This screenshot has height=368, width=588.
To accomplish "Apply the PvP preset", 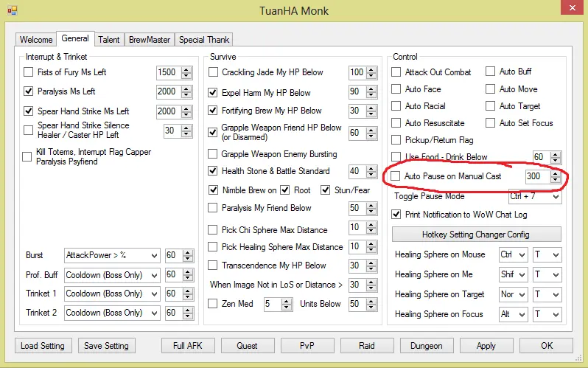I will (x=307, y=346).
